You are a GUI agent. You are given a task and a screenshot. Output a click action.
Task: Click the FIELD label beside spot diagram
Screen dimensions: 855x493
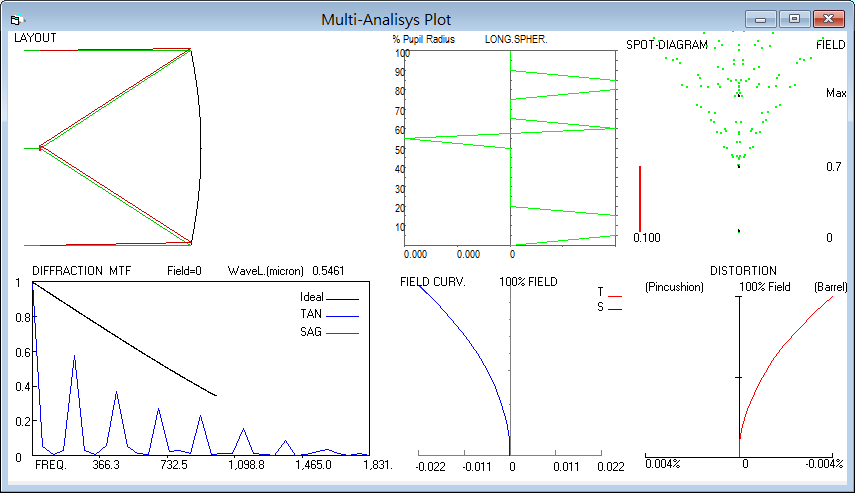click(x=830, y=45)
